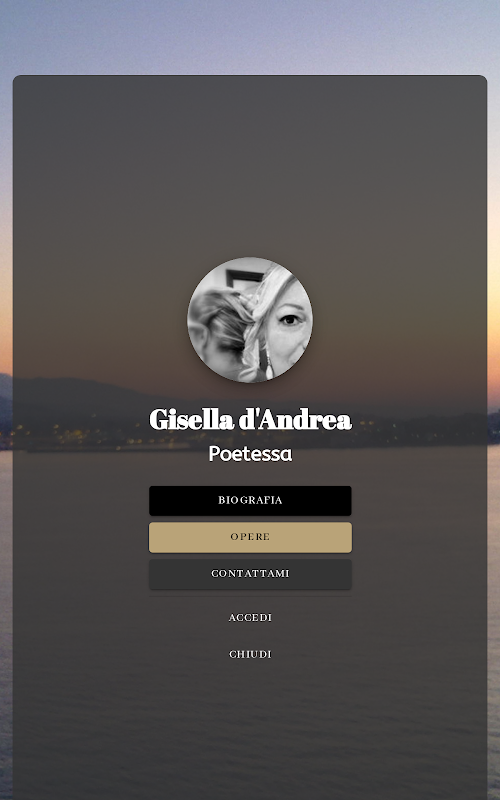This screenshot has height=800, width=500.
Task: Open the circular profile photo
Action: click(250, 320)
